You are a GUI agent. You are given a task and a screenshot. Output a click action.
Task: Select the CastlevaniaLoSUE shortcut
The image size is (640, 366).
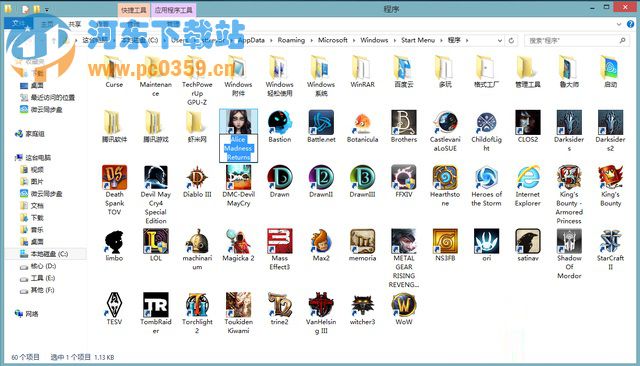coord(445,122)
